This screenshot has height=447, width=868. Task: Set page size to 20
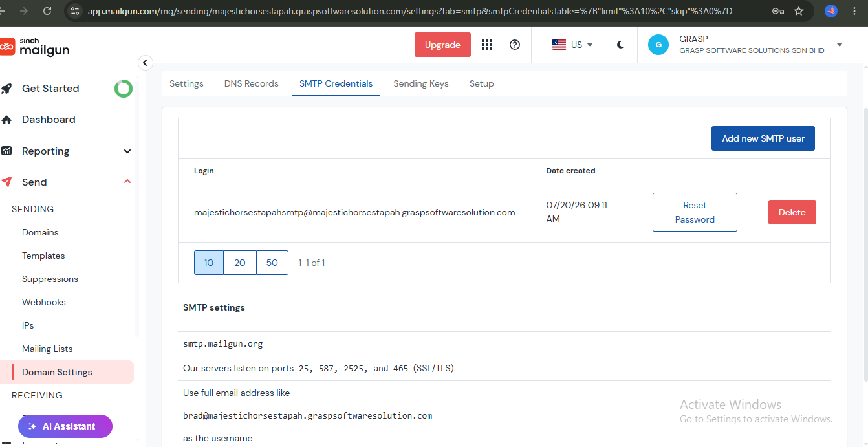tap(240, 263)
